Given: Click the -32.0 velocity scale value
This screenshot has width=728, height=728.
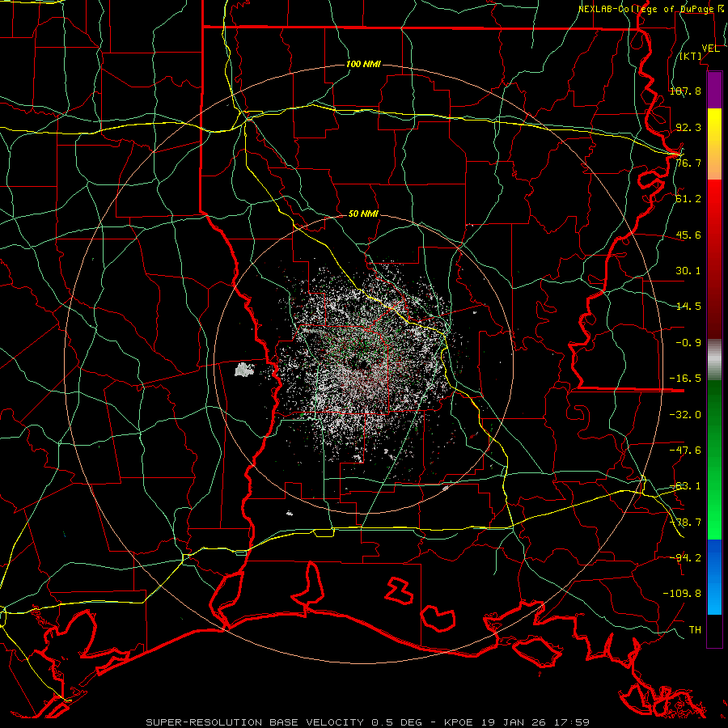Looking at the screenshot, I should 686,415.
